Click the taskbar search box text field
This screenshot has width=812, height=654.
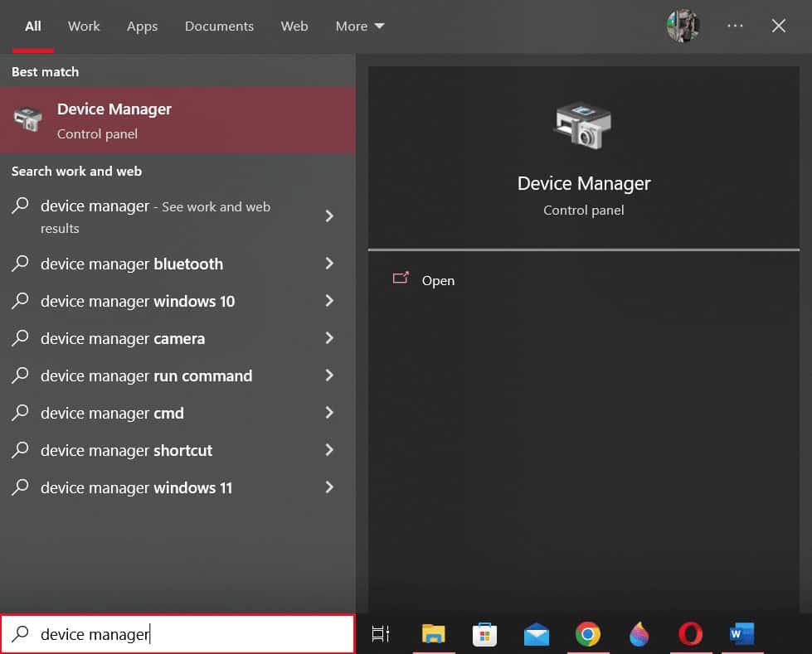[x=177, y=634]
